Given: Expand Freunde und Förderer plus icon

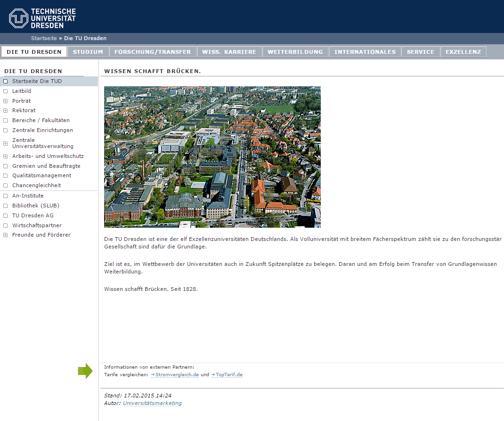Looking at the screenshot, I should [x=6, y=235].
